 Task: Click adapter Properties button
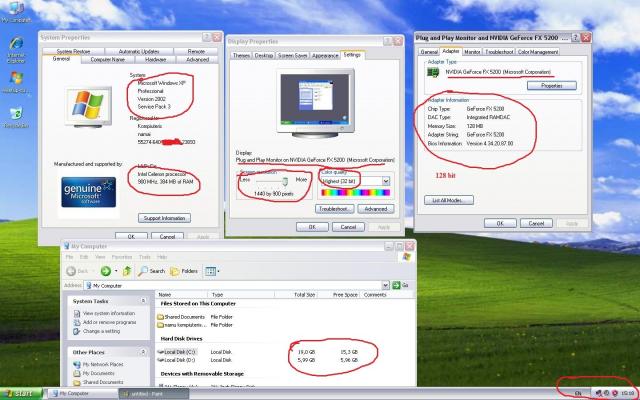pyautogui.click(x=552, y=86)
